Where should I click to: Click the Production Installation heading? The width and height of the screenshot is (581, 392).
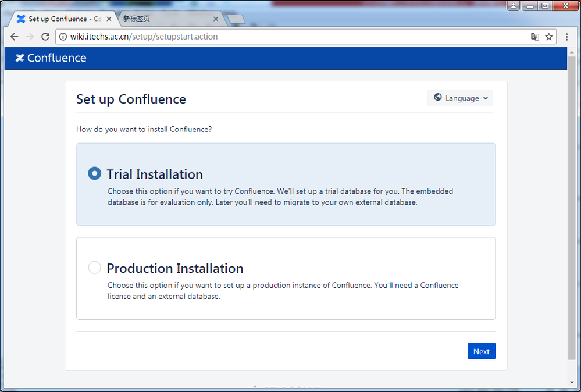[175, 268]
